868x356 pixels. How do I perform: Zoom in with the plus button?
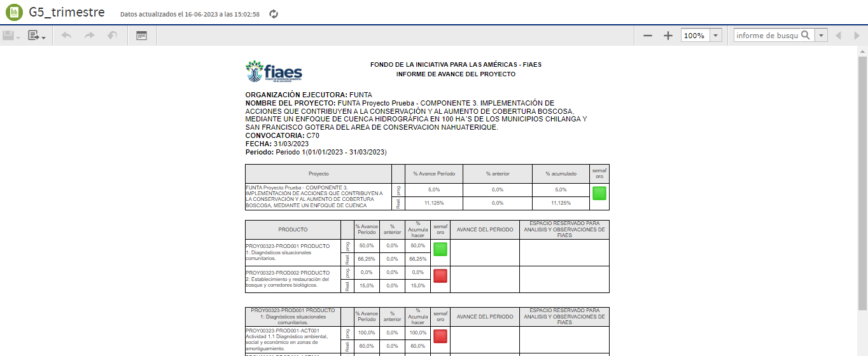coord(668,36)
